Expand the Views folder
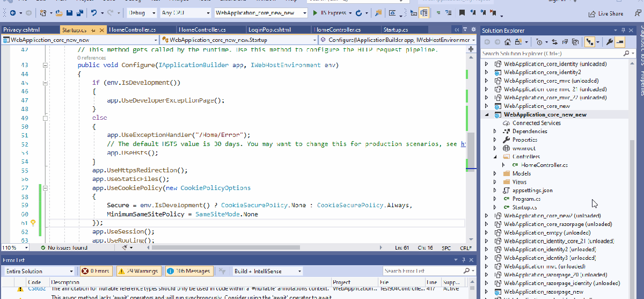644x299 pixels. (x=495, y=182)
